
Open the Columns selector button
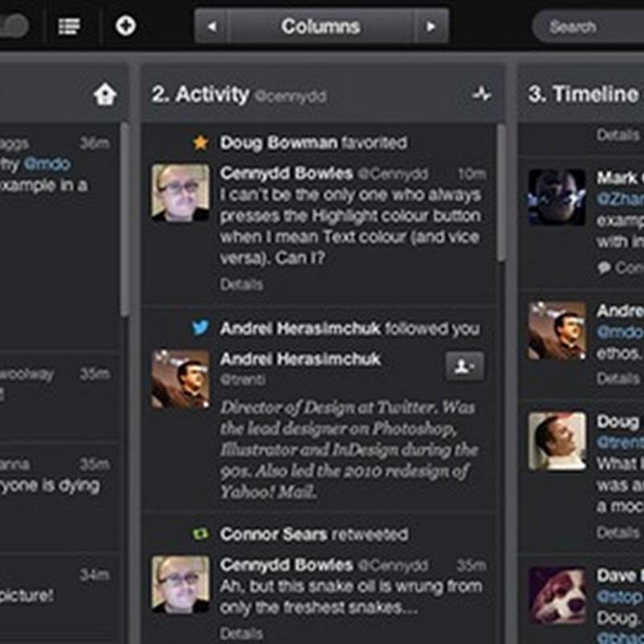(x=320, y=27)
